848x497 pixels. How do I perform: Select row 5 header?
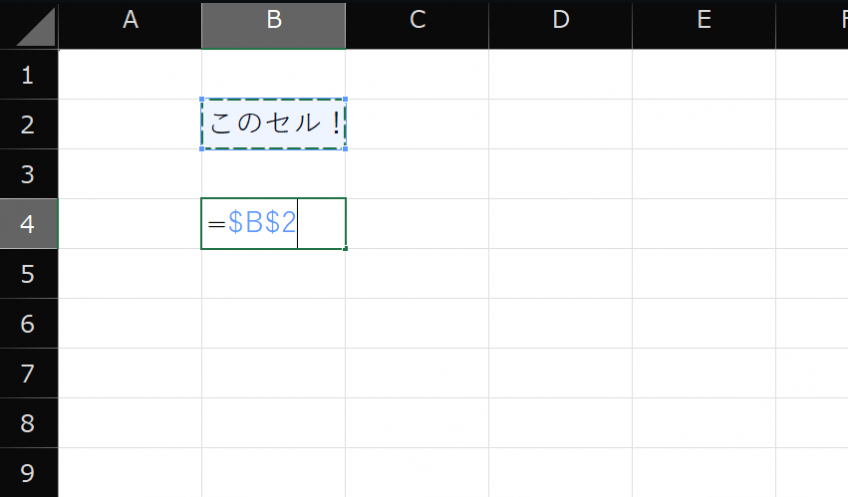point(28,273)
